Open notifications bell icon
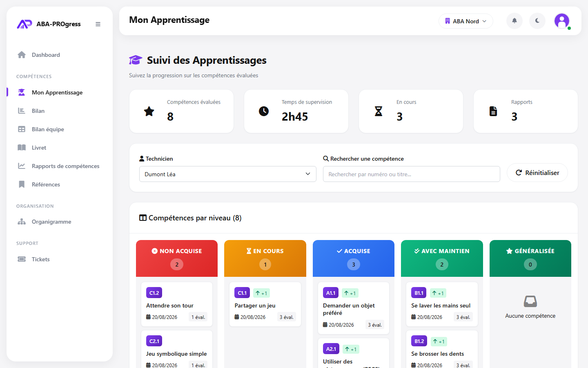This screenshot has width=588, height=368. [x=514, y=21]
